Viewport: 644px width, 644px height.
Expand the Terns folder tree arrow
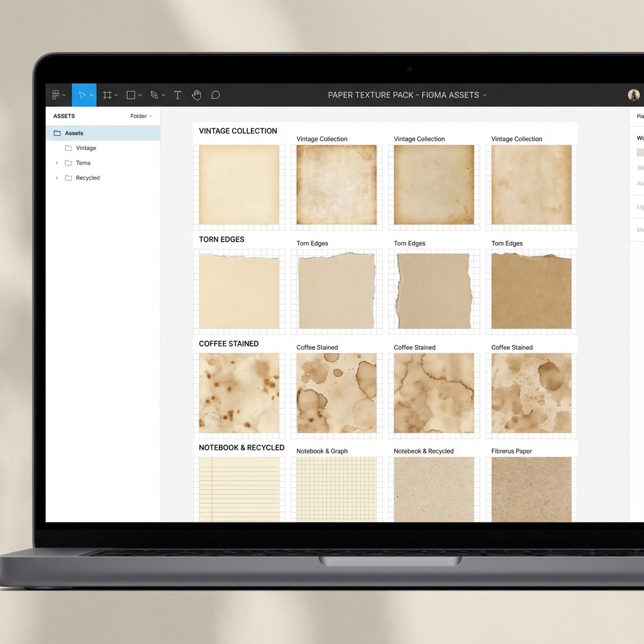point(57,163)
